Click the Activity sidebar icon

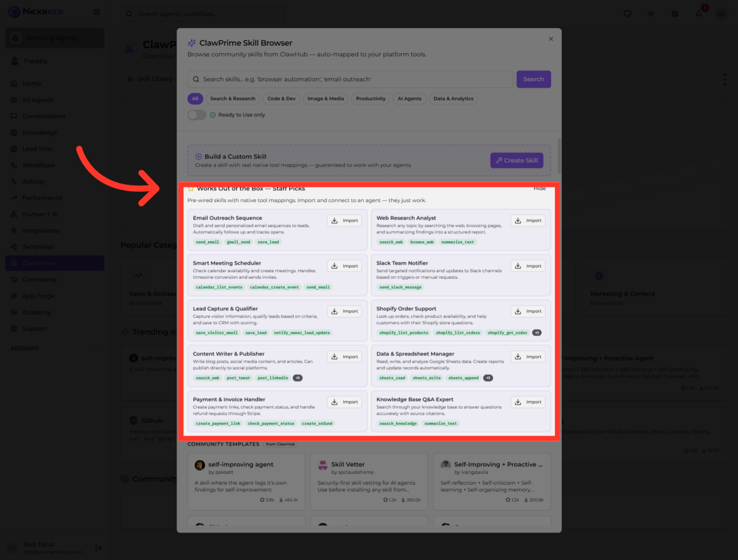click(x=14, y=181)
